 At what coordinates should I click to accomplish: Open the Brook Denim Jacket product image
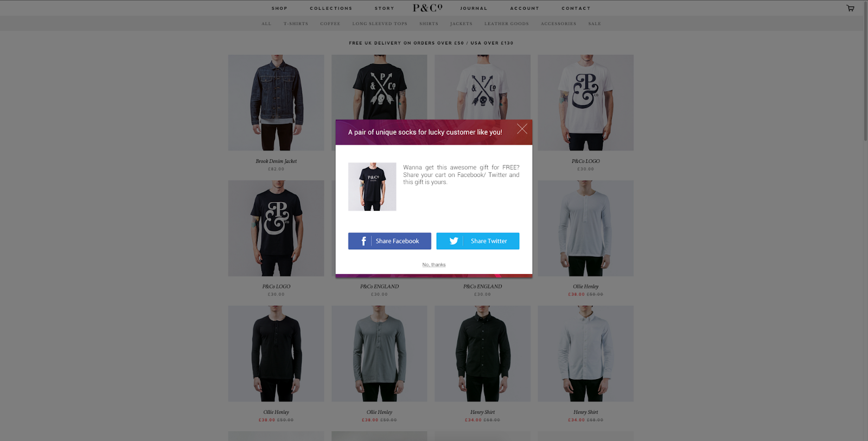click(276, 103)
